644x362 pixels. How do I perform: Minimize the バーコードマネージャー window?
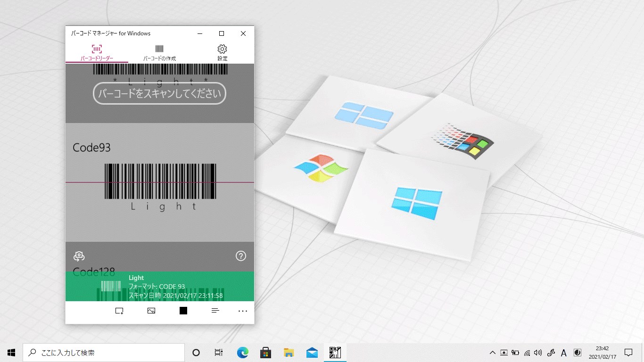pos(200,33)
